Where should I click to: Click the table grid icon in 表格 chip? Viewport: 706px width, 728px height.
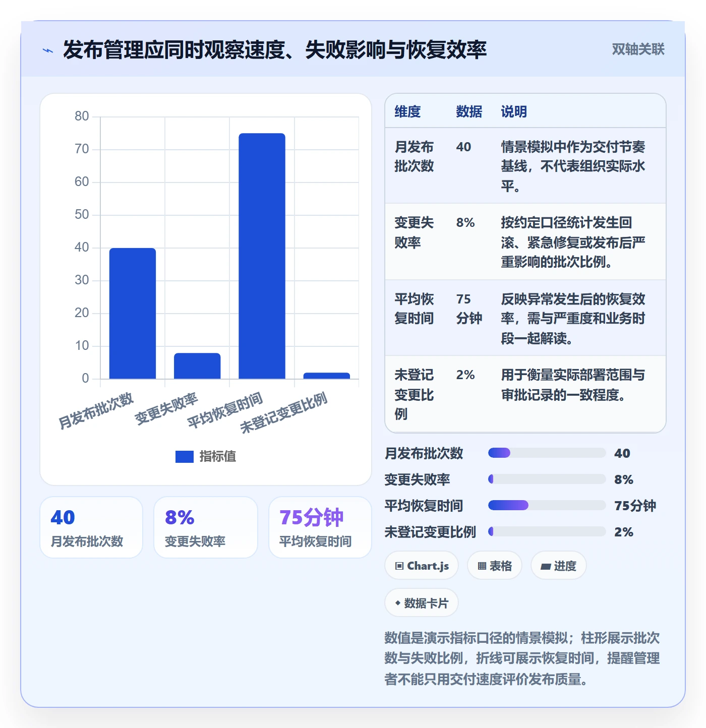pyautogui.click(x=482, y=566)
